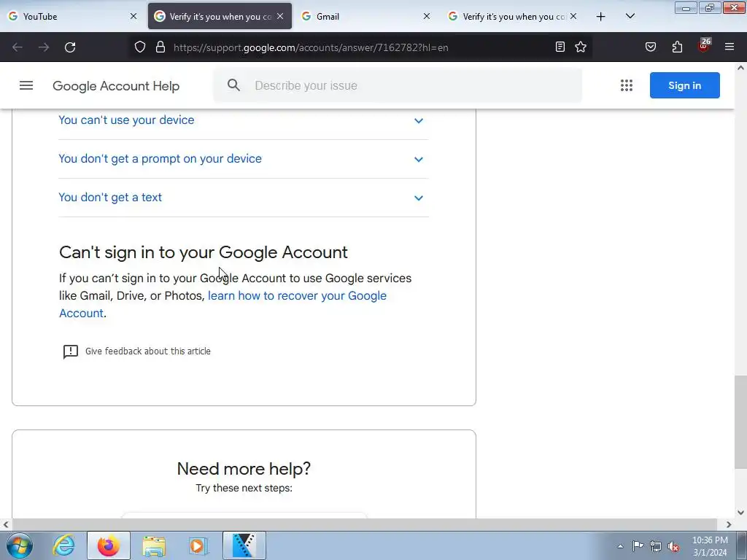Viewport: 747px width, 560px height.
Task: Launch Internet Explorer from taskbar
Action: [x=64, y=545]
